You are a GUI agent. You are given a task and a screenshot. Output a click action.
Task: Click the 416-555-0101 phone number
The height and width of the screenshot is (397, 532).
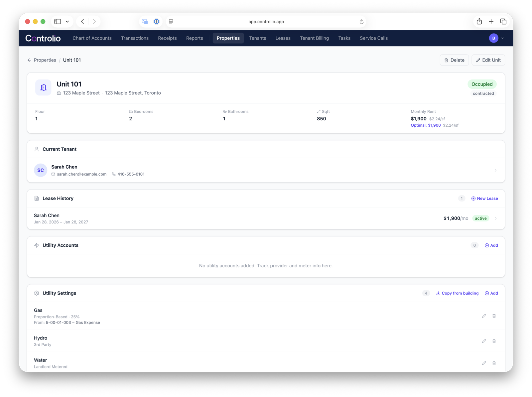131,174
